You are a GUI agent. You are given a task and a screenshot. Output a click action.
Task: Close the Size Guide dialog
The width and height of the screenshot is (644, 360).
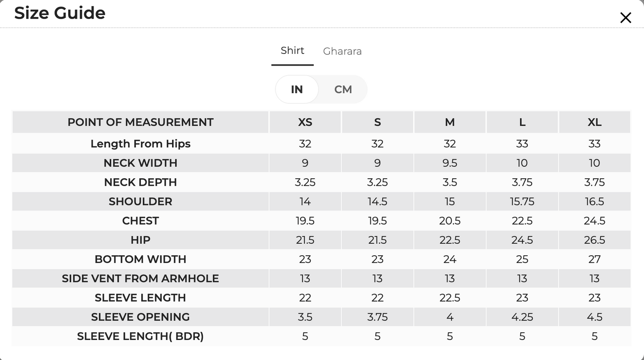click(x=626, y=18)
